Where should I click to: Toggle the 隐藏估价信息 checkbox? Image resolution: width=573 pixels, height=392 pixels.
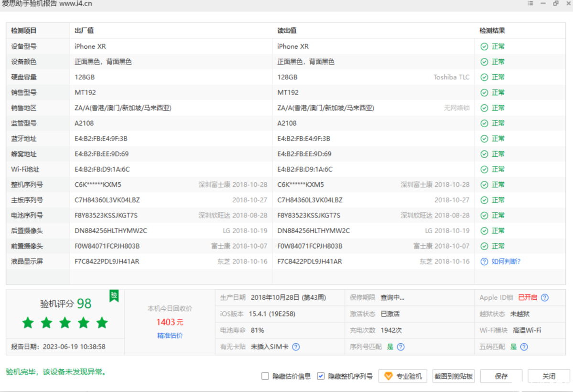coord(265,376)
